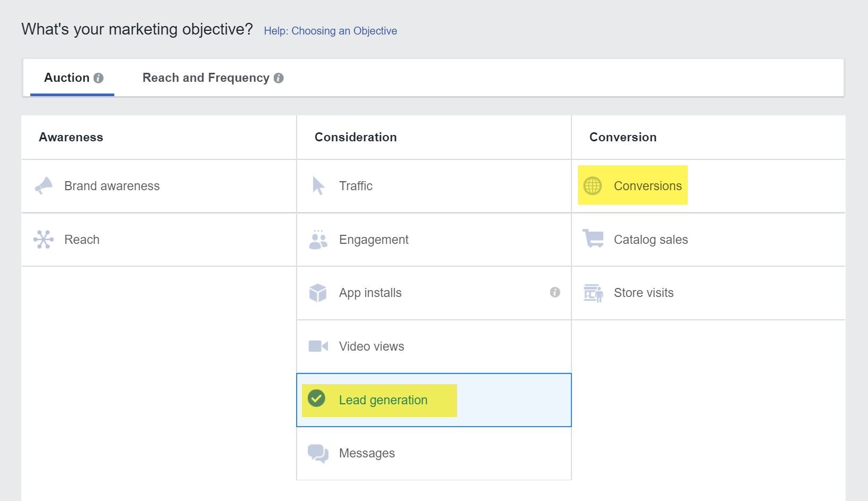Select the Reach objective
The width and height of the screenshot is (868, 501).
[x=159, y=240]
